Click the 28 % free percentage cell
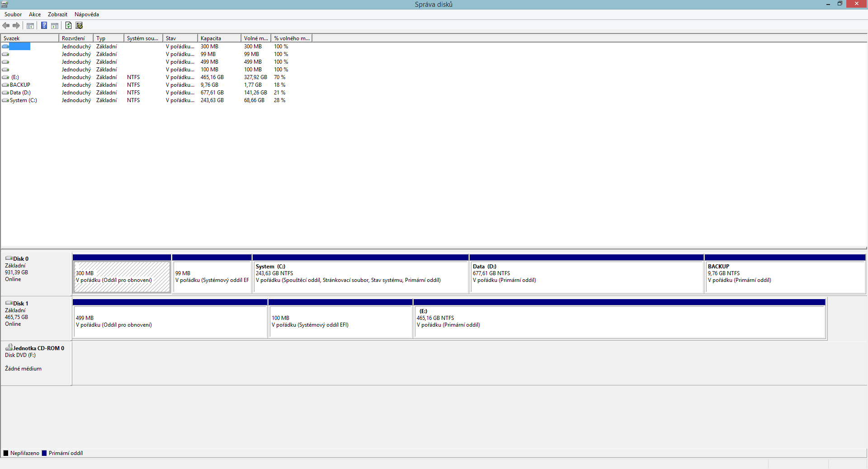This screenshot has height=469, width=868. (x=279, y=100)
